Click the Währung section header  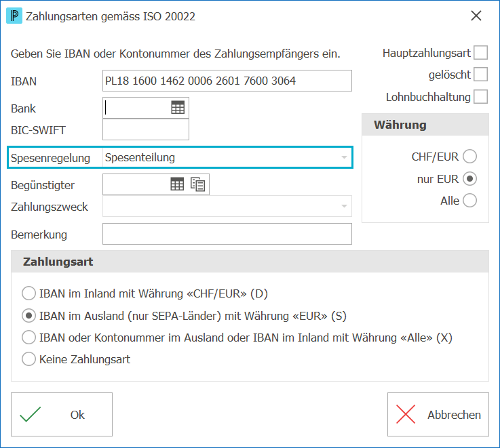(x=425, y=125)
